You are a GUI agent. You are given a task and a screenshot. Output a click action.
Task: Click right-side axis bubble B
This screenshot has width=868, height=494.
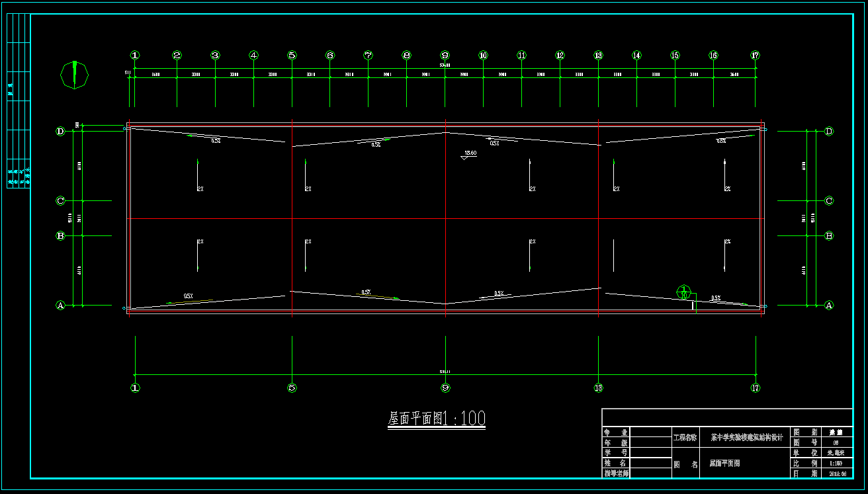828,235
